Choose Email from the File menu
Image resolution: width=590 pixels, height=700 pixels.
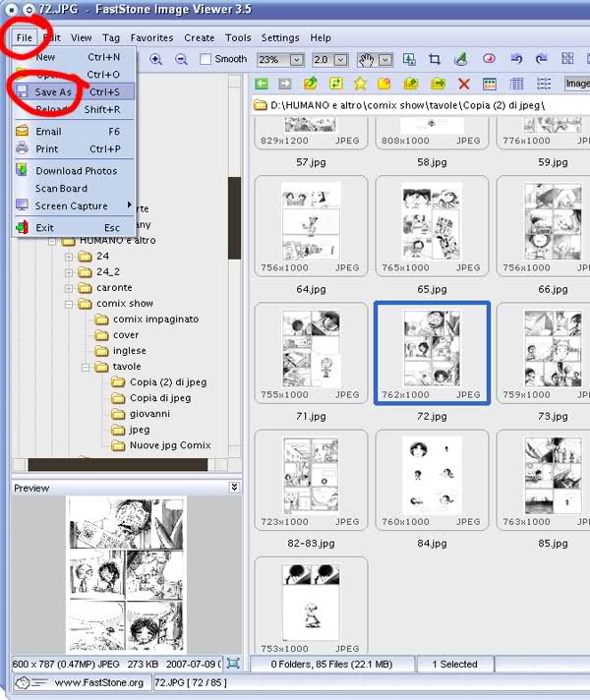coord(74,132)
